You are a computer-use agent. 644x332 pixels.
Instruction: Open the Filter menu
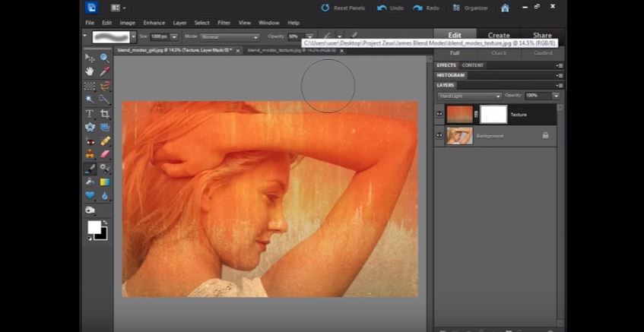(x=224, y=23)
